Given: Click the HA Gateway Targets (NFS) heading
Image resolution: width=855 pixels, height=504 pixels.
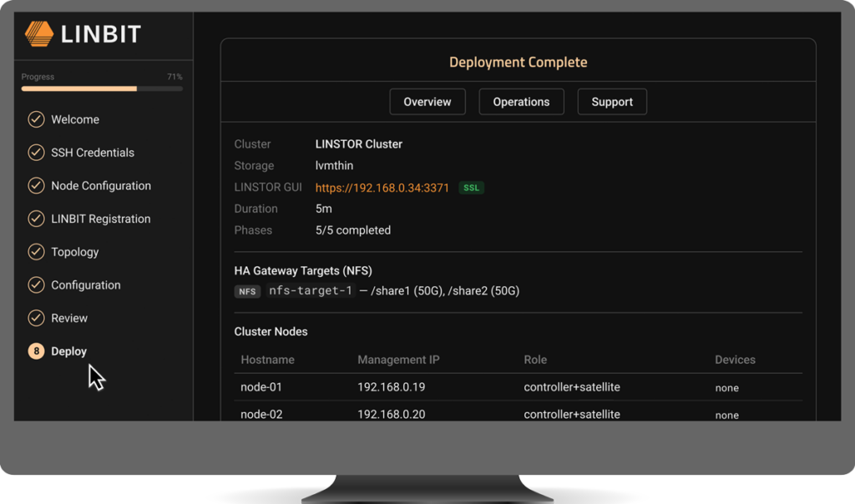Looking at the screenshot, I should pos(303,271).
